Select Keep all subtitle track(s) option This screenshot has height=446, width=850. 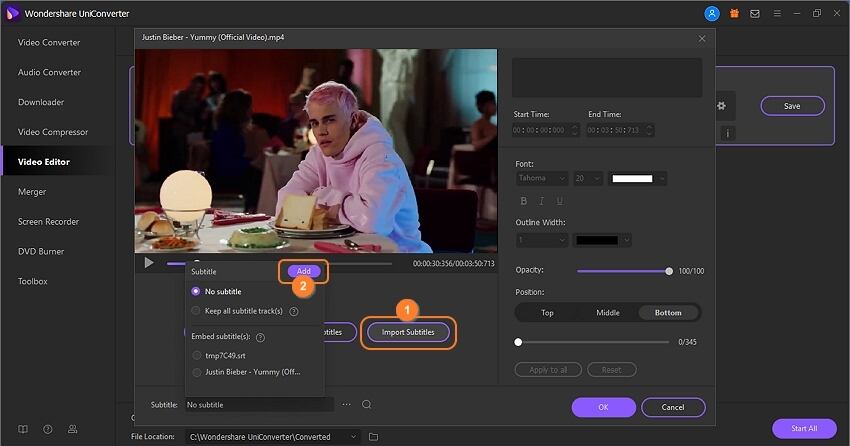pyautogui.click(x=237, y=311)
